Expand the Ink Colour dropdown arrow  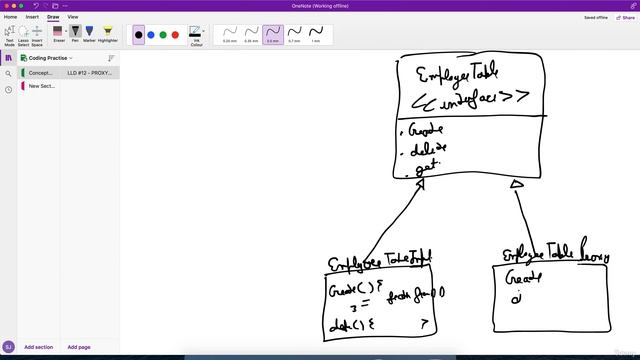pos(204,31)
